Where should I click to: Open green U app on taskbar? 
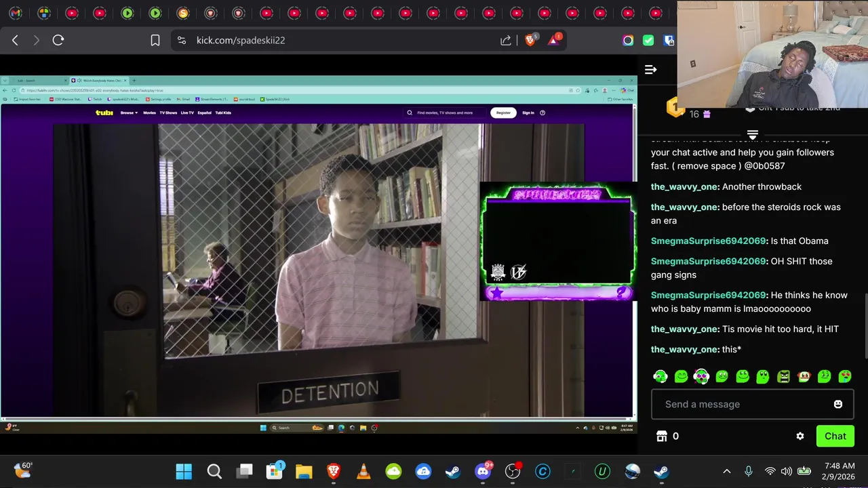point(602,471)
